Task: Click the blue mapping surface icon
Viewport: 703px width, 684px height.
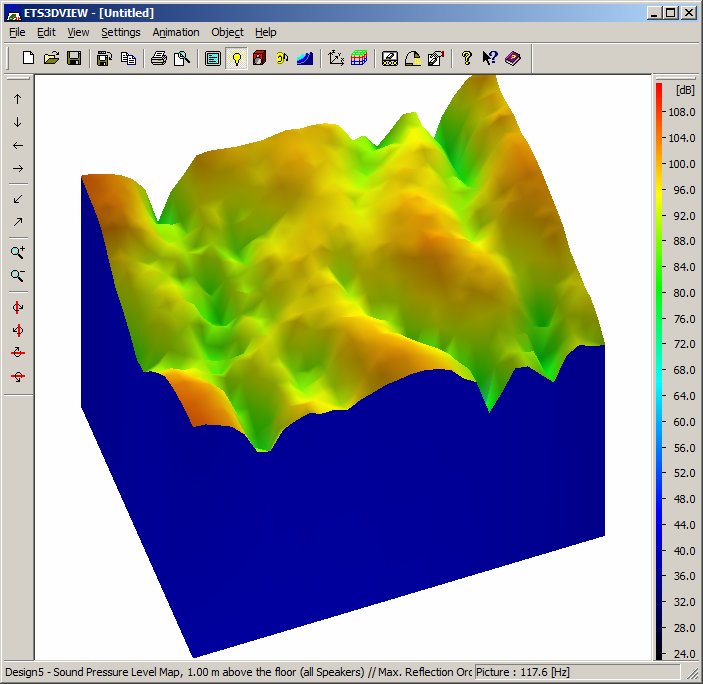Action: (305, 58)
